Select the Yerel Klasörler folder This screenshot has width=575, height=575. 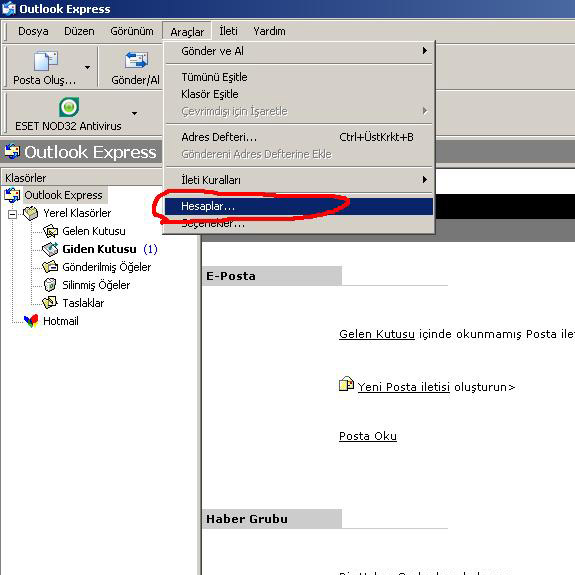click(x=77, y=213)
